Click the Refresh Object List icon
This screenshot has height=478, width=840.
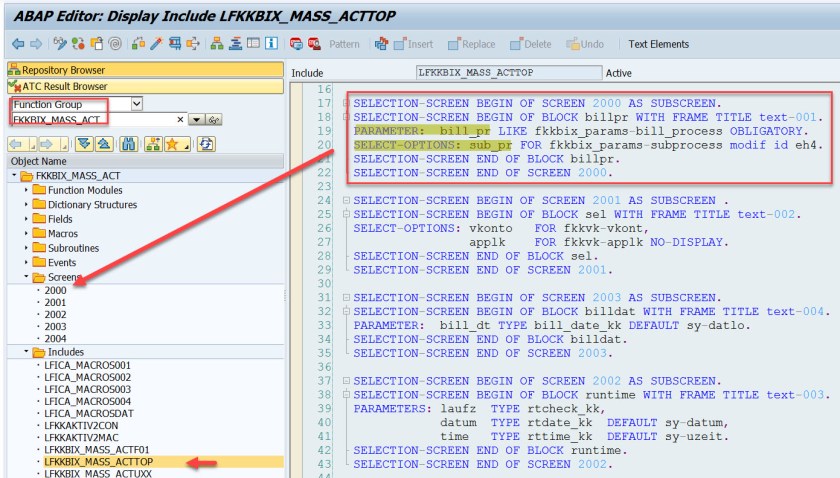tap(206, 144)
